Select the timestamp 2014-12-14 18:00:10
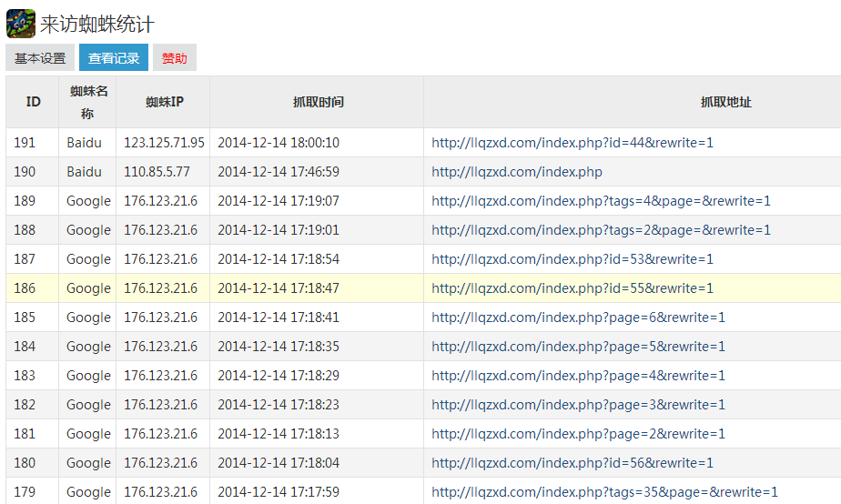Viewport: 841px width, 504px height. pyautogui.click(x=279, y=143)
